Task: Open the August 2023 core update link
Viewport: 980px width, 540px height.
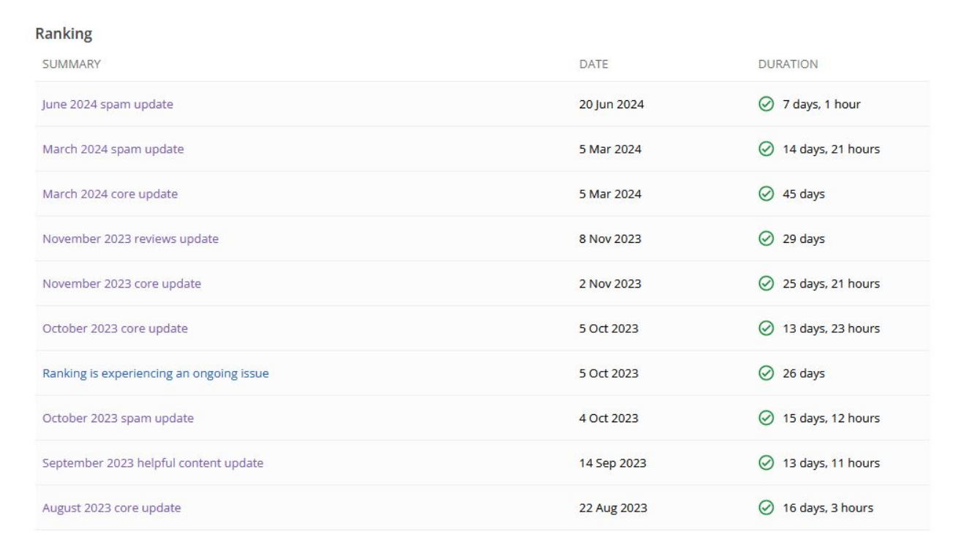Action: click(x=111, y=508)
